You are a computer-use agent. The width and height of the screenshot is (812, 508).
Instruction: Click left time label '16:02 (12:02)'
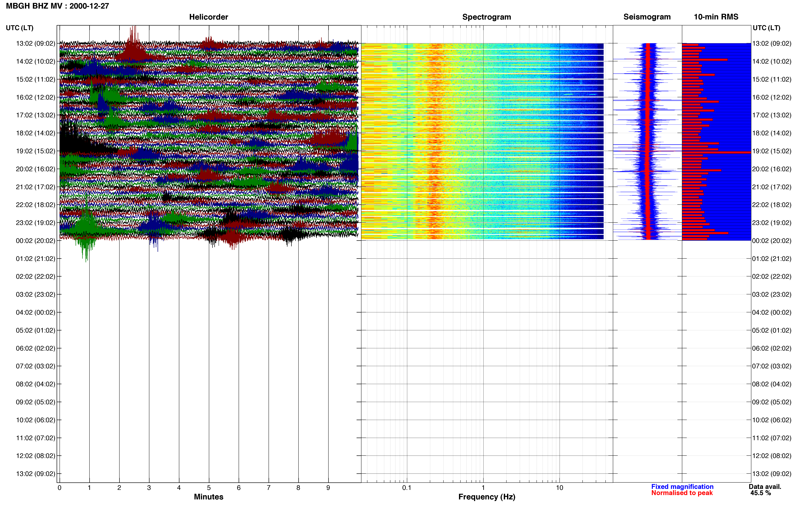(36, 97)
